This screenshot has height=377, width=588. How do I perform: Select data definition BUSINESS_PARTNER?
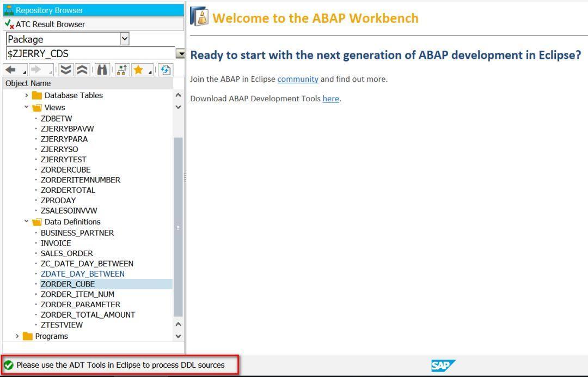tap(77, 233)
